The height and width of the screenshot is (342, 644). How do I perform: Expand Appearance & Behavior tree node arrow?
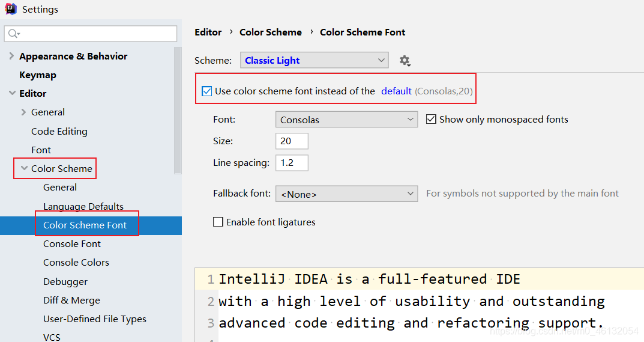pyautogui.click(x=11, y=56)
